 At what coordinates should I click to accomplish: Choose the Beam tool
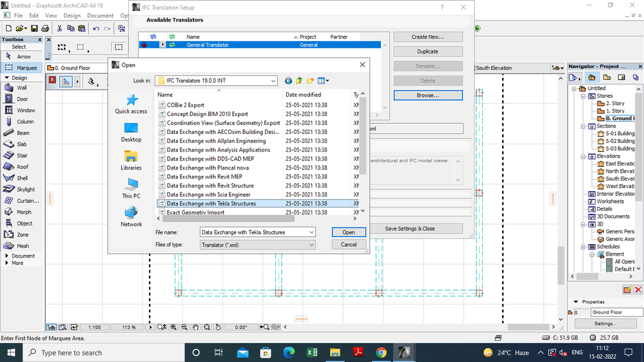coord(22,133)
